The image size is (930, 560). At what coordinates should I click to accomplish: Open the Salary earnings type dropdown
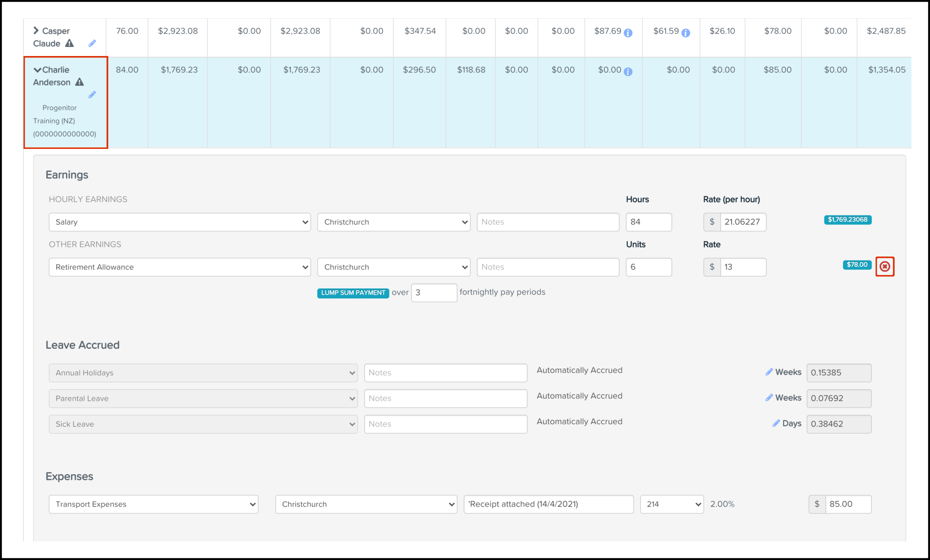pyautogui.click(x=180, y=222)
